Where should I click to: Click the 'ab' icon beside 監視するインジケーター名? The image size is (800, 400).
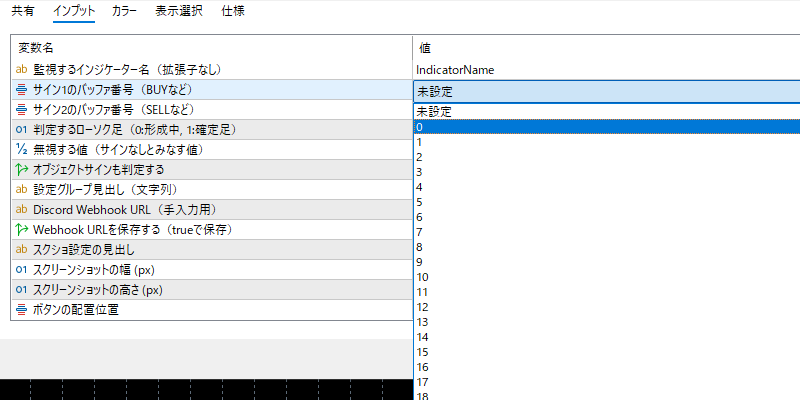tap(22, 70)
